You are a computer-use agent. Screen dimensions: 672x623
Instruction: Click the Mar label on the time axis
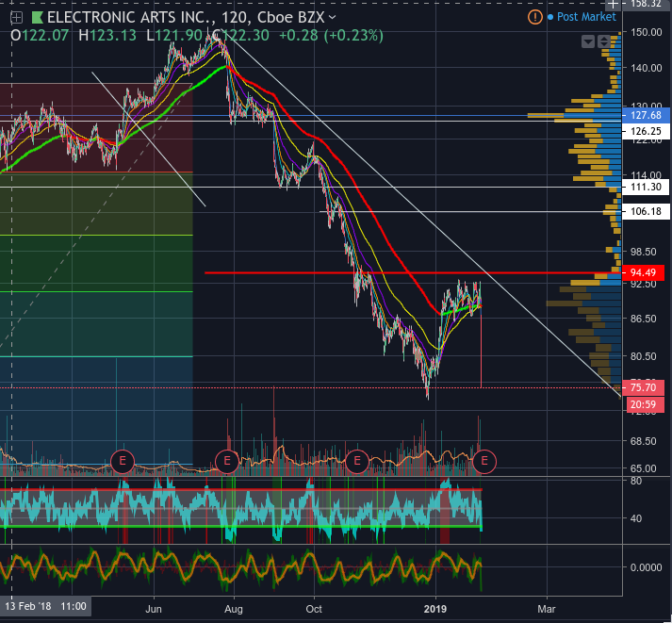click(x=547, y=609)
